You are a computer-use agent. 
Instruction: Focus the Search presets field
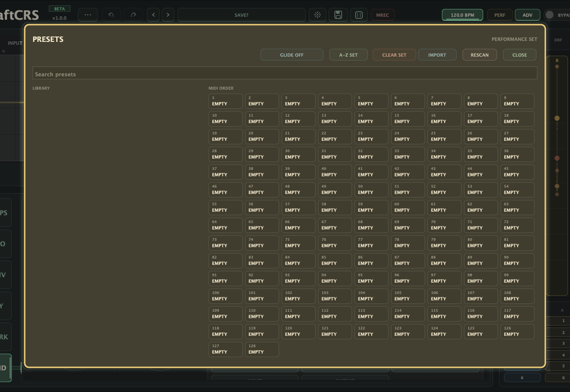pos(285,73)
